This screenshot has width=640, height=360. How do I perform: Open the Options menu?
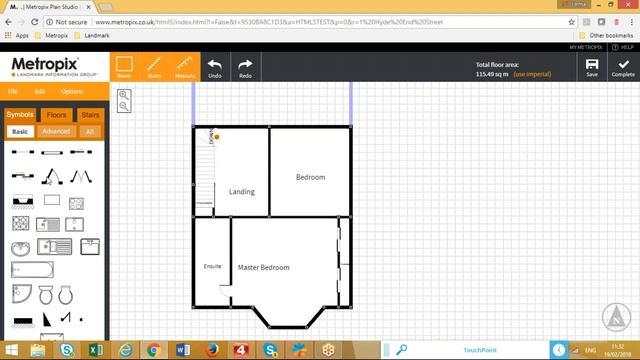[72, 91]
